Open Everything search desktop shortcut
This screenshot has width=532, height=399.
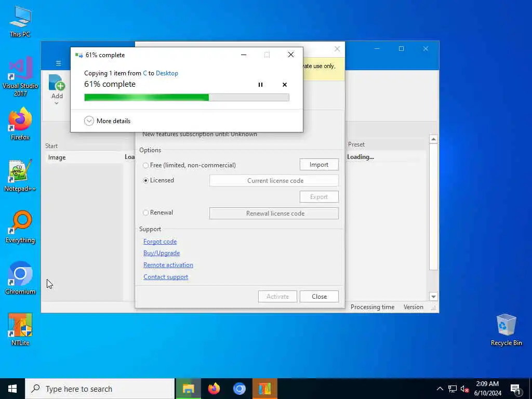[x=20, y=227]
